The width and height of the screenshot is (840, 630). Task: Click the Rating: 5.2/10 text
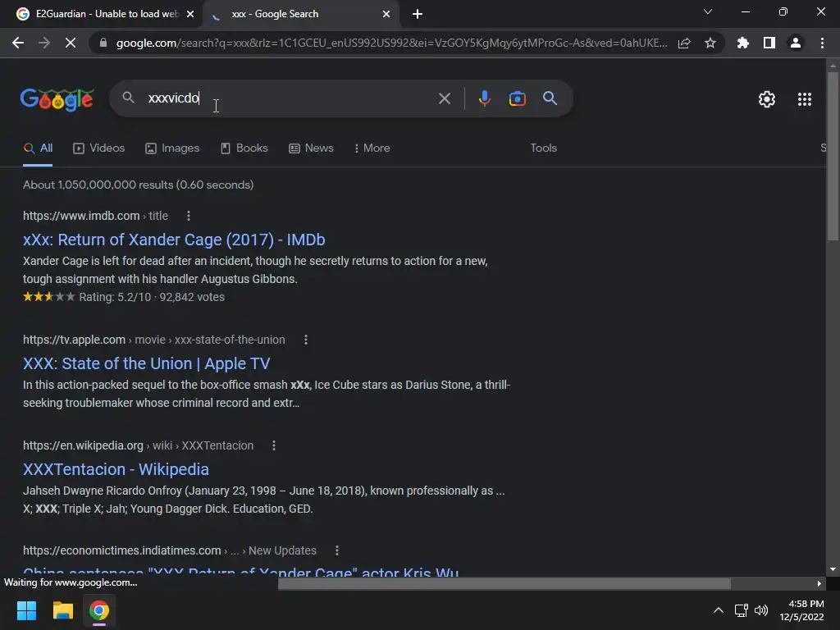(x=115, y=297)
